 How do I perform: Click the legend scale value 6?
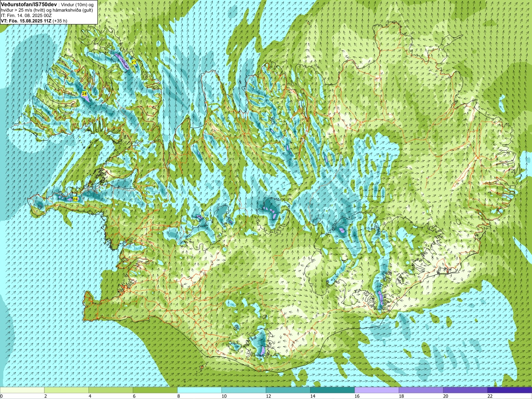point(134,396)
